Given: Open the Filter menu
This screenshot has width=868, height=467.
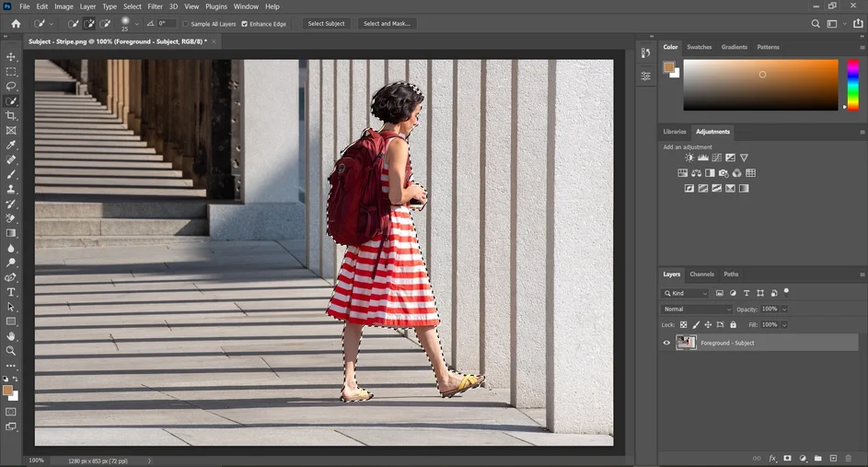Looking at the screenshot, I should pos(155,6).
